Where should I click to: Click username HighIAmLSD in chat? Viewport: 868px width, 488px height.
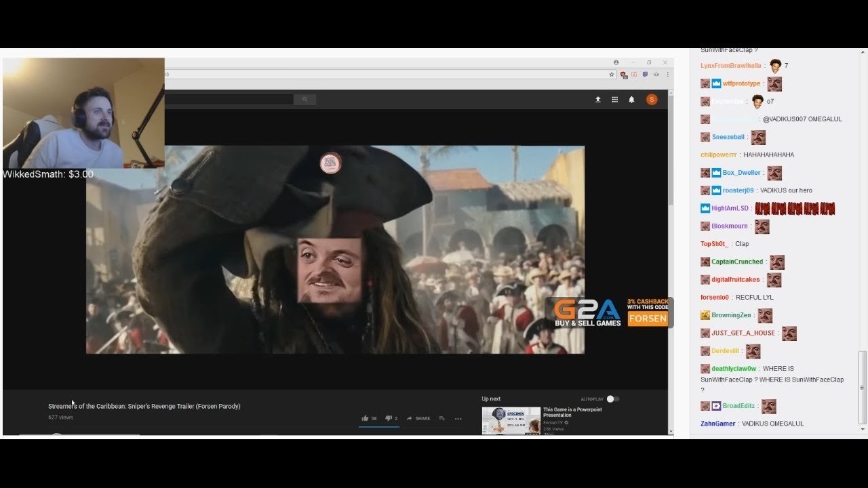(730, 208)
